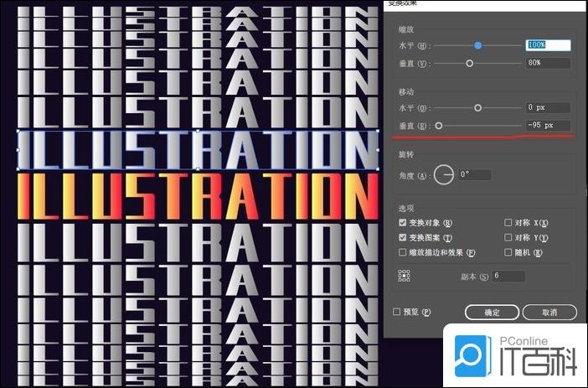
Task: Click the vertical scale 80% input field
Action: click(549, 63)
